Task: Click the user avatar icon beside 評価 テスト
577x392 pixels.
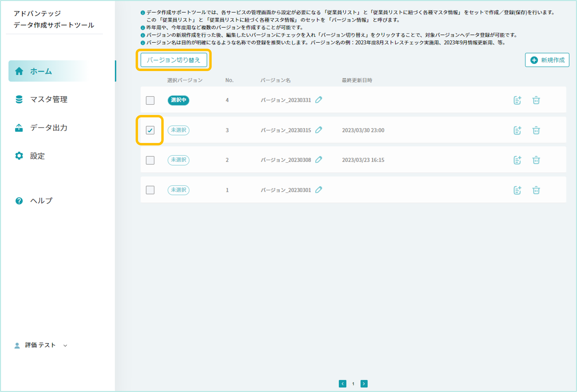Action: point(17,345)
